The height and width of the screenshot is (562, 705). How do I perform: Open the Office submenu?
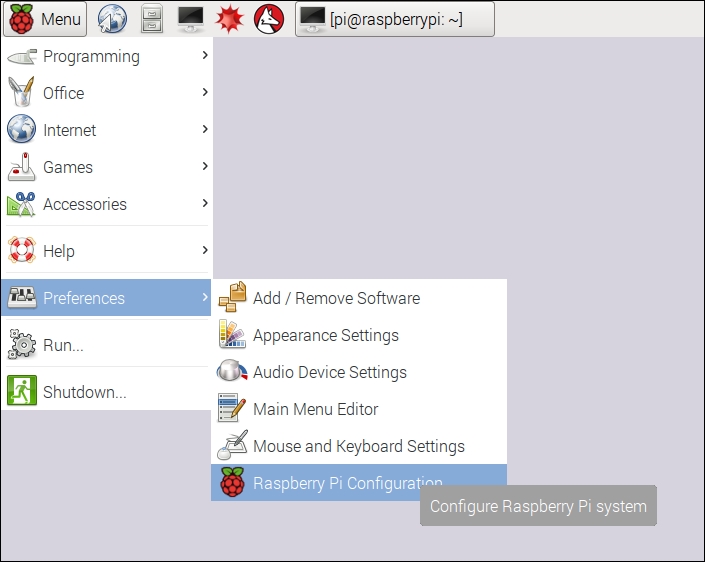tap(107, 93)
